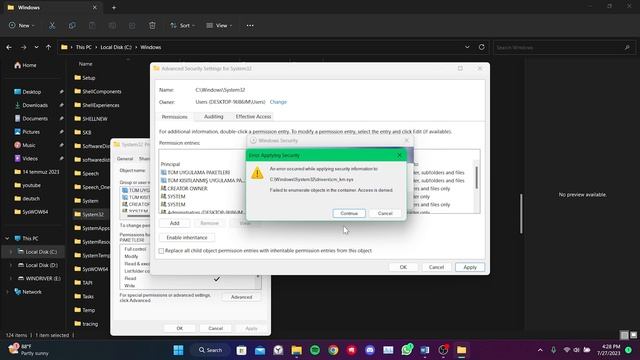Click permission entries list scrollbar

[476, 178]
